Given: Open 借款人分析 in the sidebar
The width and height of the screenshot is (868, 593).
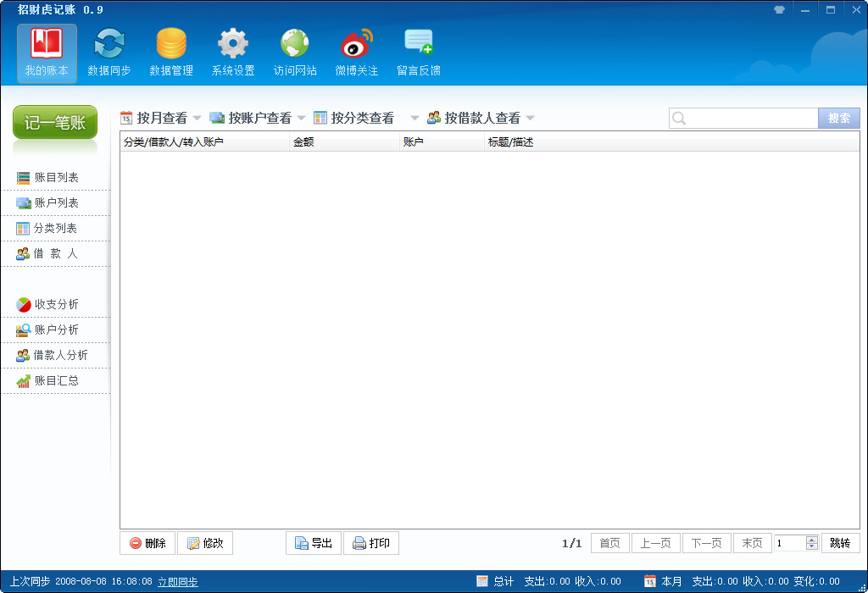Looking at the screenshot, I should pyautogui.click(x=55, y=355).
